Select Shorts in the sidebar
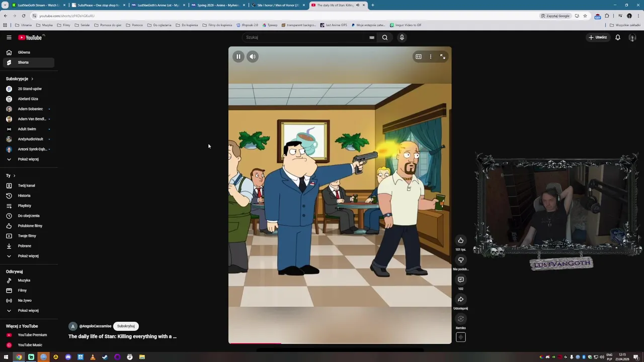 tap(28, 62)
